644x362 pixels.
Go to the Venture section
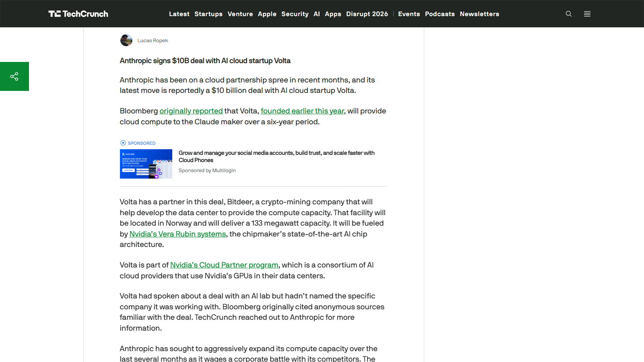(240, 14)
